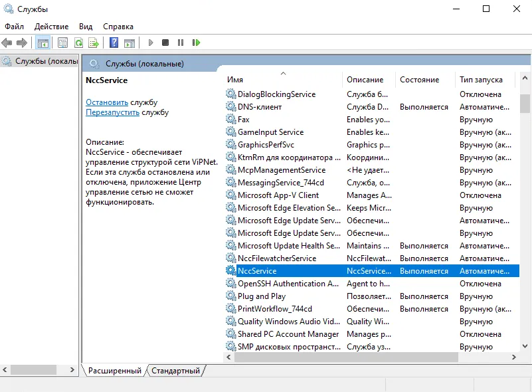Select Microsoft Update Health Se... row

[x=372, y=245]
